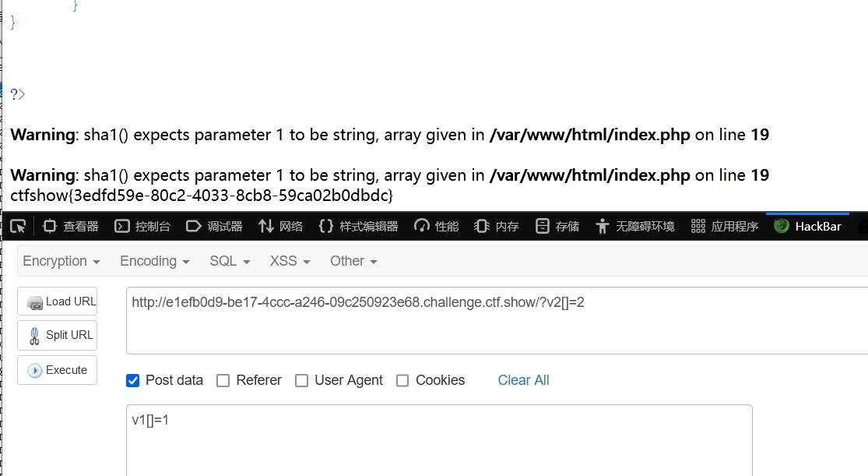Open the Debugger (调试器) panel

tap(214, 226)
